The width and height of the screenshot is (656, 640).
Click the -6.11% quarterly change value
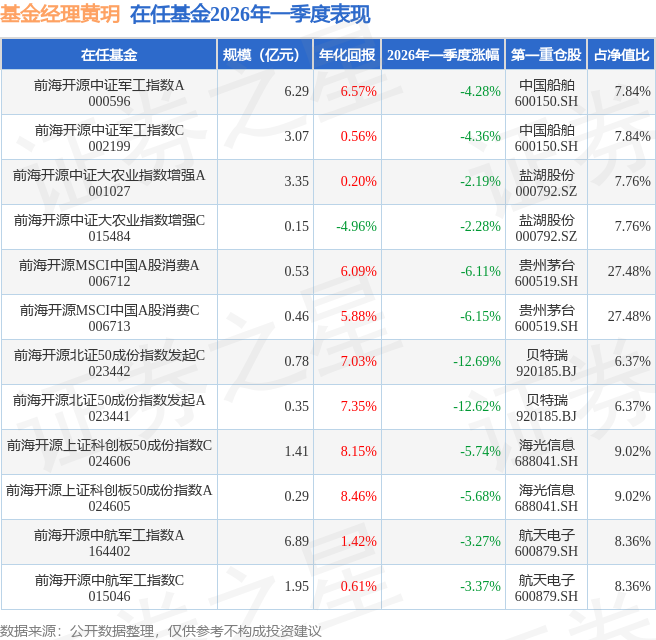click(x=480, y=271)
